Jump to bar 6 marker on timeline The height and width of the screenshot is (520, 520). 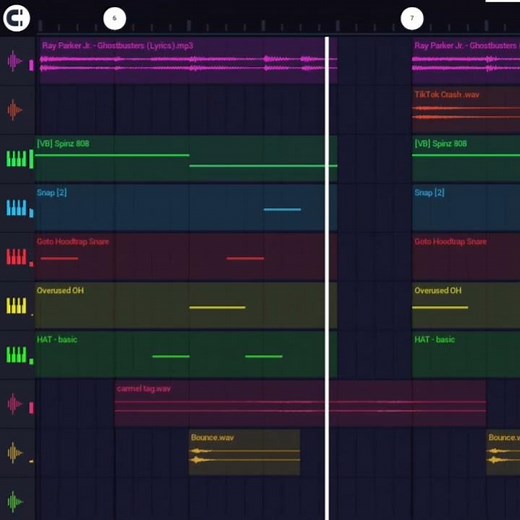pyautogui.click(x=115, y=18)
